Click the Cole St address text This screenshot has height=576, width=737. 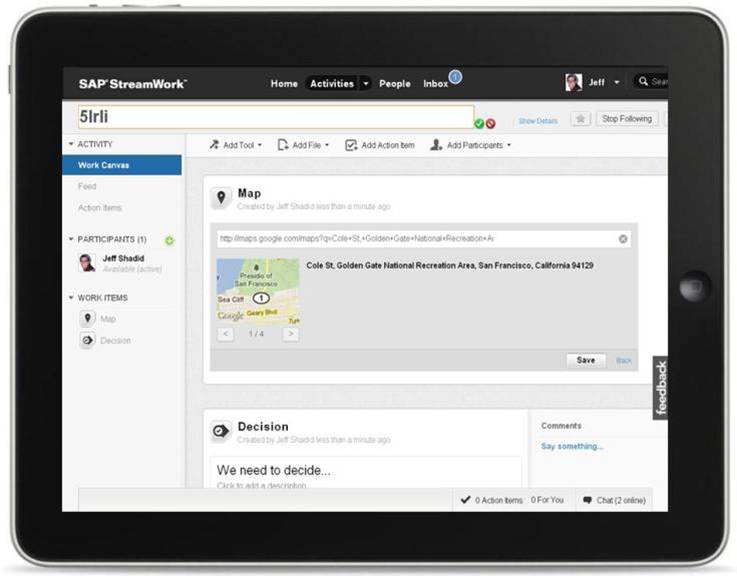click(450, 266)
